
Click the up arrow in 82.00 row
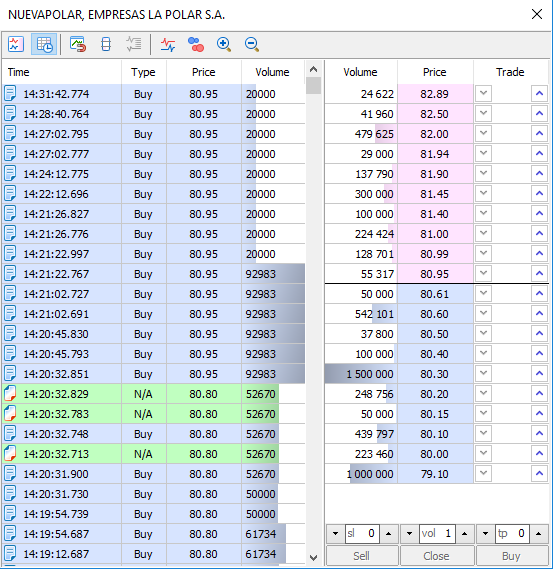pos(539,134)
